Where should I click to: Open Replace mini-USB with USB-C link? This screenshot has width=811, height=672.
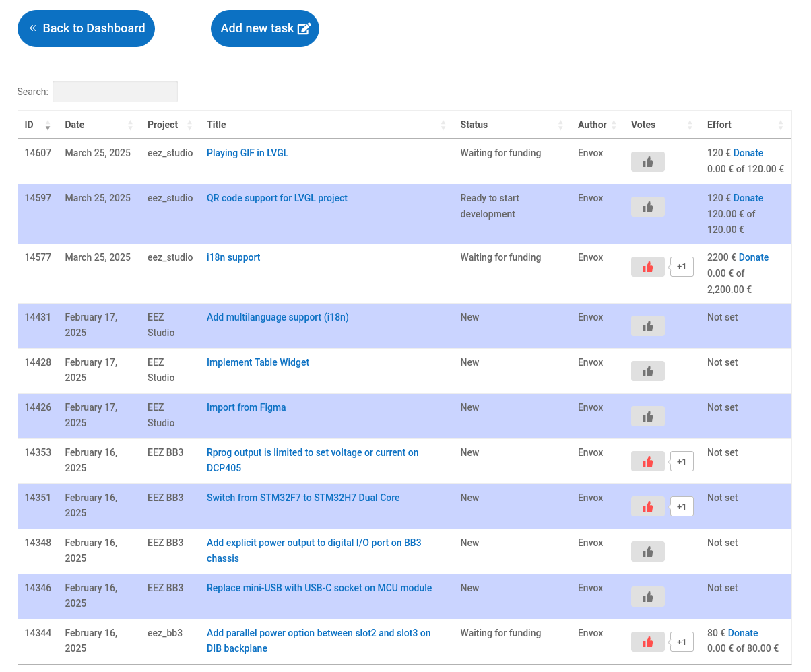pos(319,588)
